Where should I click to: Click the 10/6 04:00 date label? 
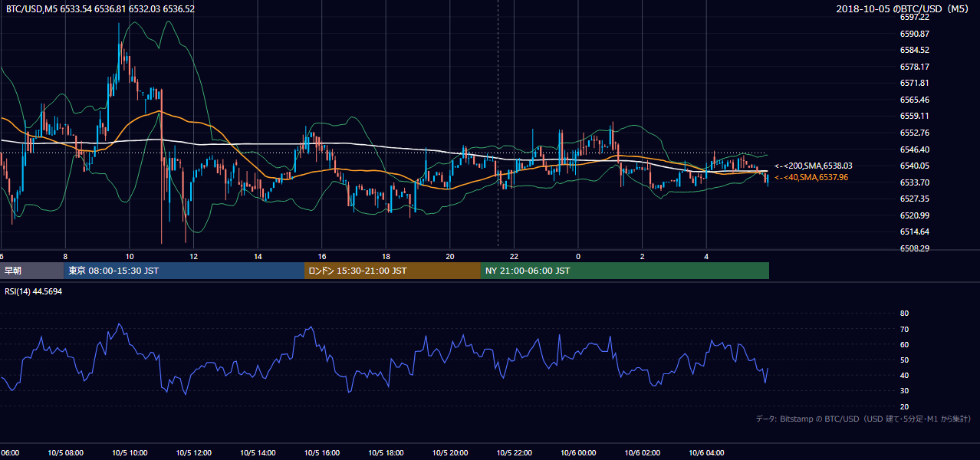[x=706, y=453]
